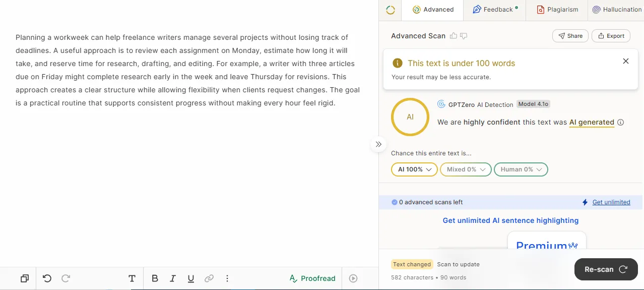Viewport: 644px width, 290px height.
Task: Click the copy document icon
Action: [x=25, y=278]
